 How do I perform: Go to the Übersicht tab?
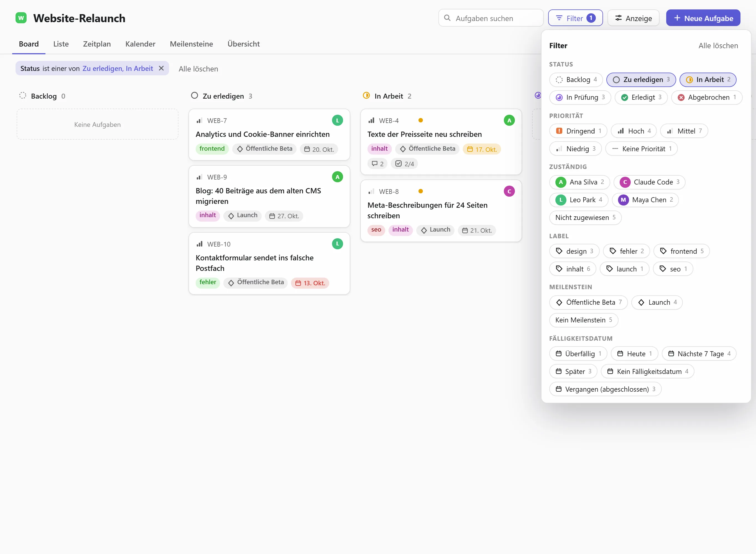244,44
